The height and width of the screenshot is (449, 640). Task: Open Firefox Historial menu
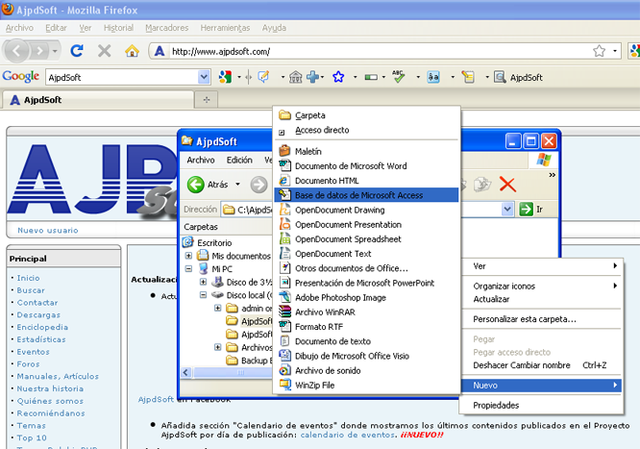[118, 28]
